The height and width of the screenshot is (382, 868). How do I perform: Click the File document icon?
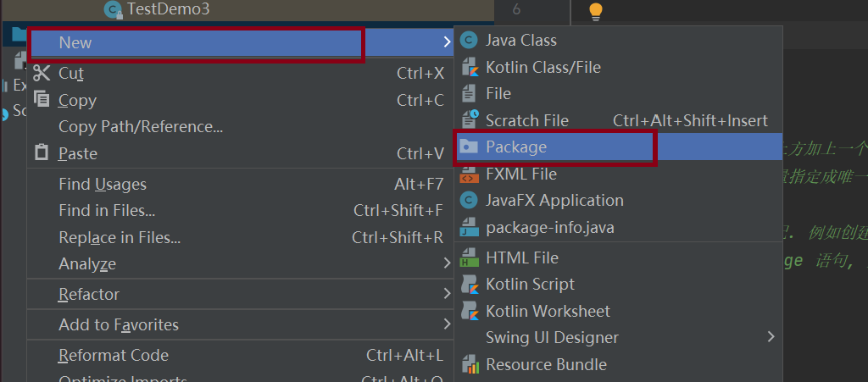(469, 93)
